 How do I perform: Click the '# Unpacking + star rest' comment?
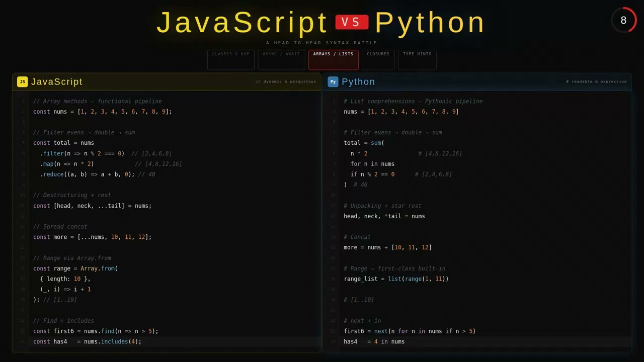point(382,206)
